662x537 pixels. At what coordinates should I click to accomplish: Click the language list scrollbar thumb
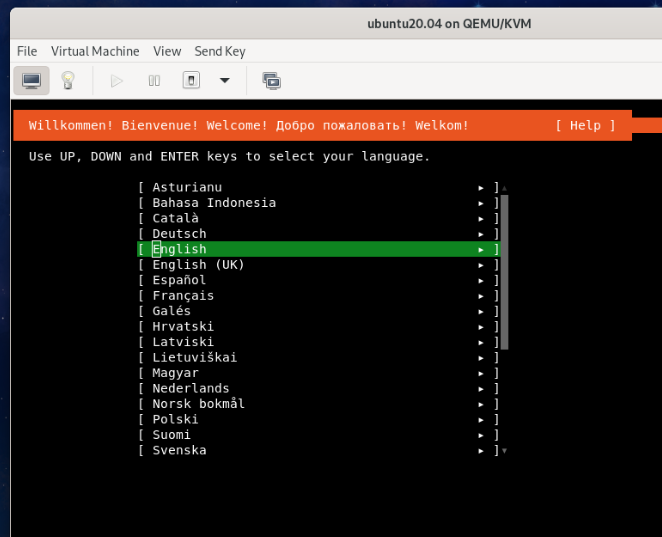[504, 272]
